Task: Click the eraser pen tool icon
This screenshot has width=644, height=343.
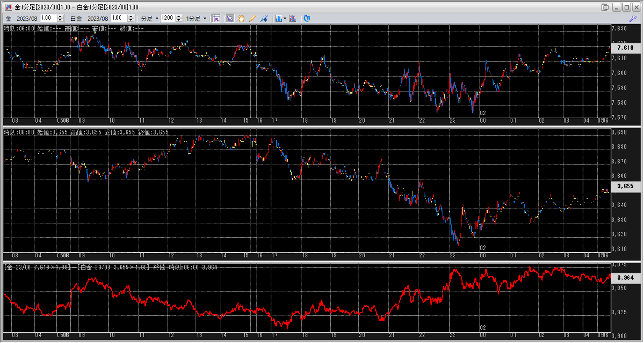Action: click(264, 18)
